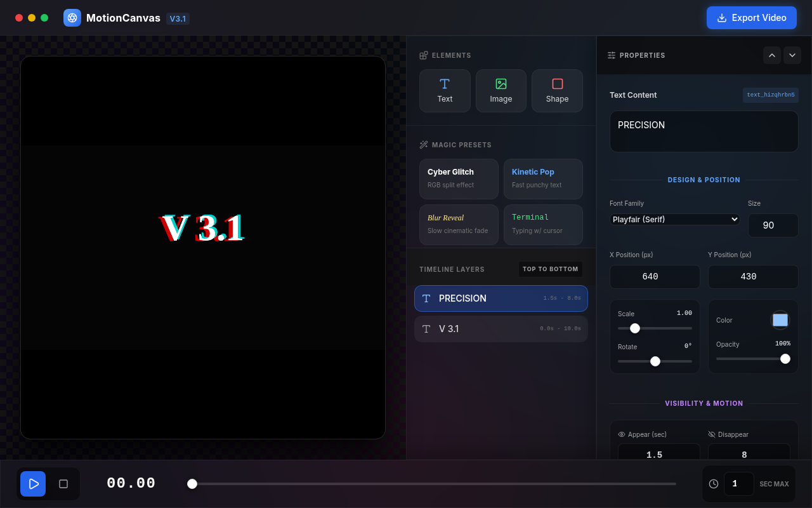Open the text Color swatch picker

click(x=780, y=320)
